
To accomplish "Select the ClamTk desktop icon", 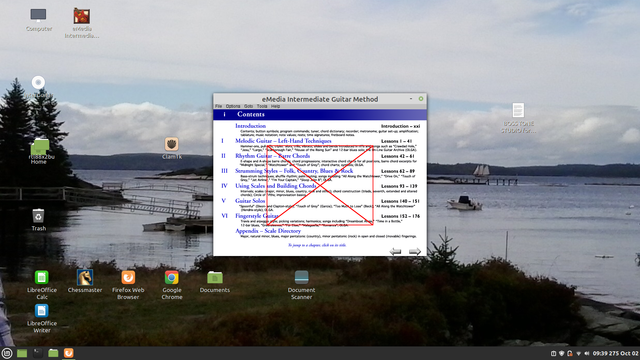I will [x=171, y=148].
